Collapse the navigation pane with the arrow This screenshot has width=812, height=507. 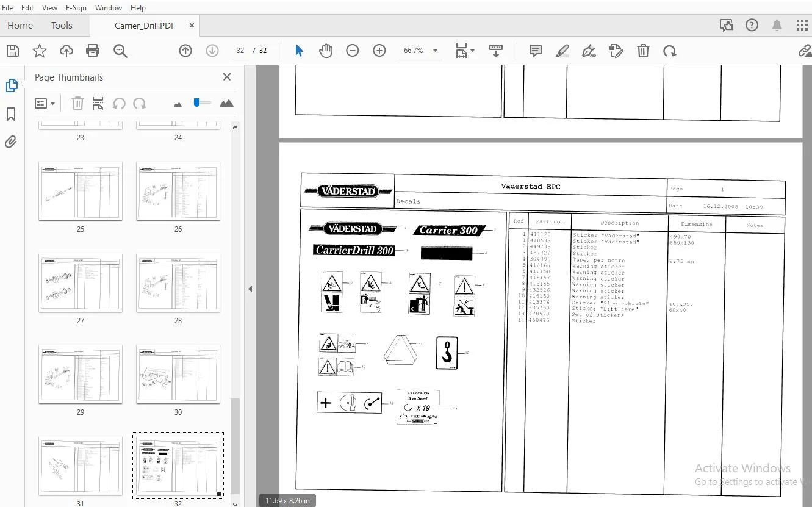pos(250,289)
